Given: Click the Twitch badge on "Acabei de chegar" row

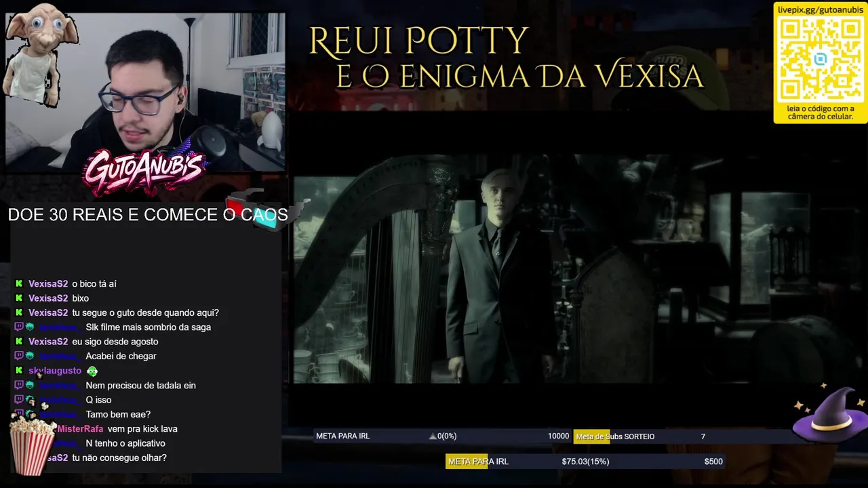Looking at the screenshot, I should (19, 357).
